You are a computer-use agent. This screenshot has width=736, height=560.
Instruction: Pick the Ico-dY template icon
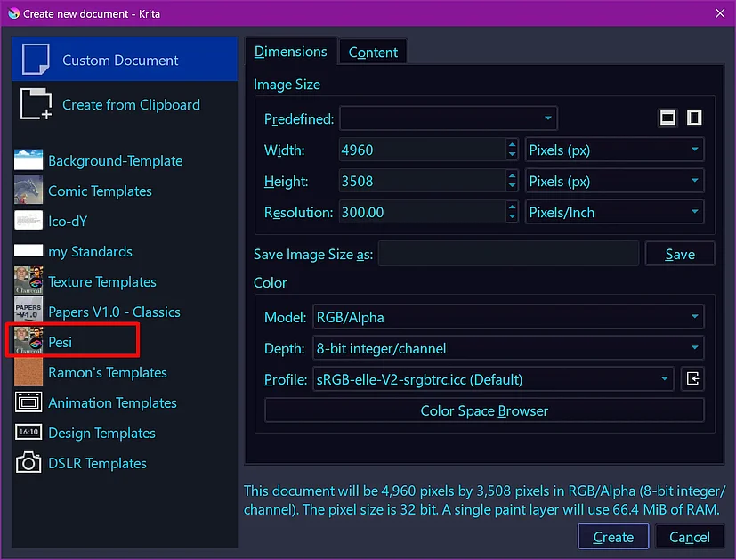click(28, 221)
